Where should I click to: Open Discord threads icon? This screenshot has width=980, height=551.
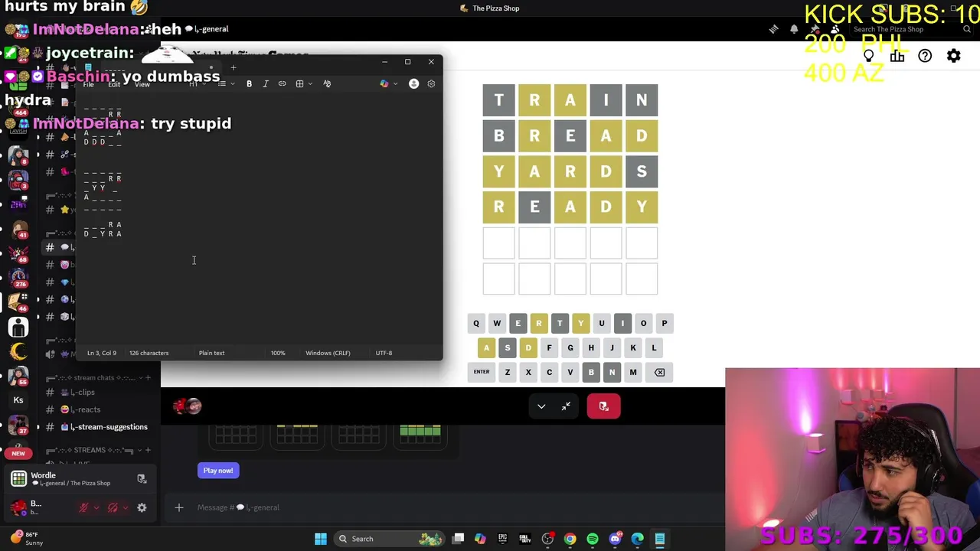[773, 29]
